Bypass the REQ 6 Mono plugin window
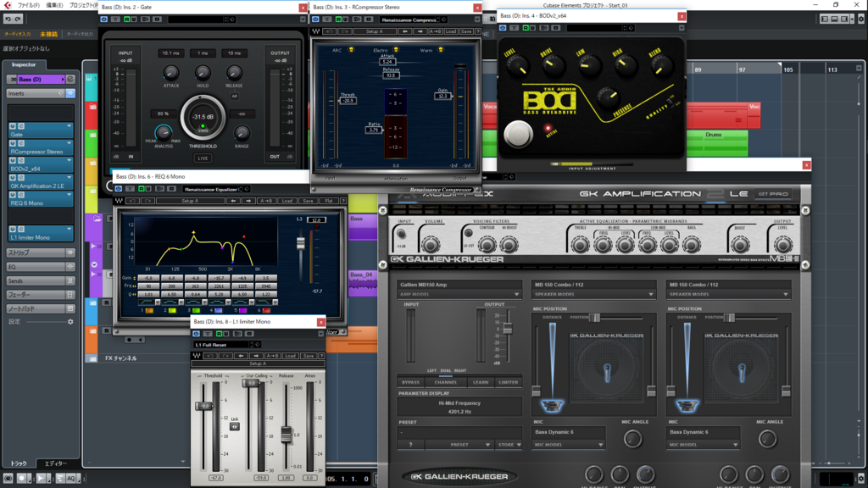Screen dimensions: 868x488 tap(119, 189)
